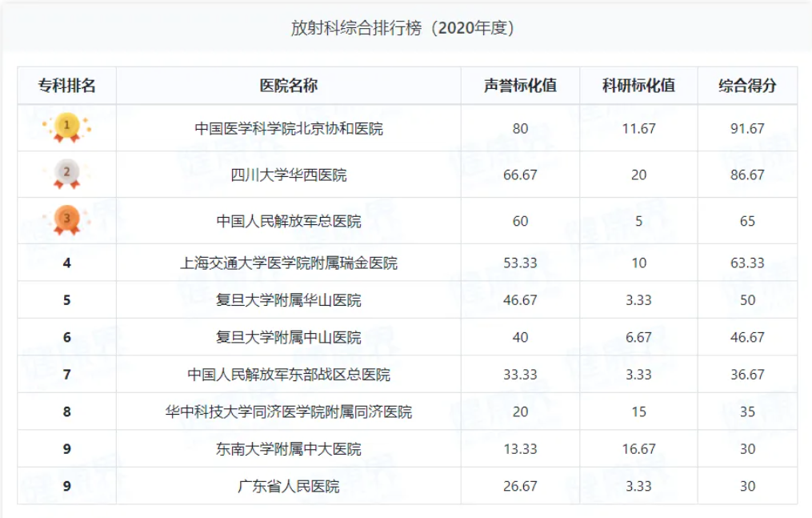
Task: Select the 专科排名 column header
Action: coord(67,86)
